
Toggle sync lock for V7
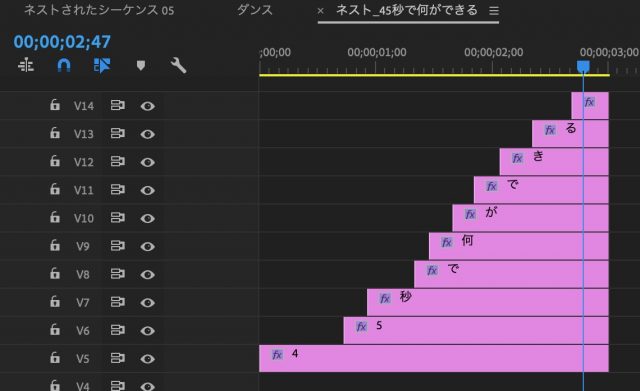pyautogui.click(x=118, y=302)
